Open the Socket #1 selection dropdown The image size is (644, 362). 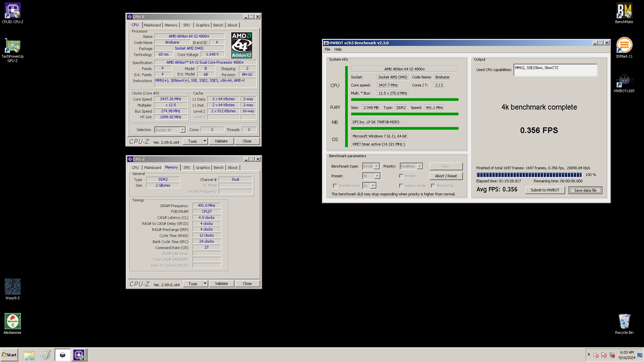tap(170, 130)
